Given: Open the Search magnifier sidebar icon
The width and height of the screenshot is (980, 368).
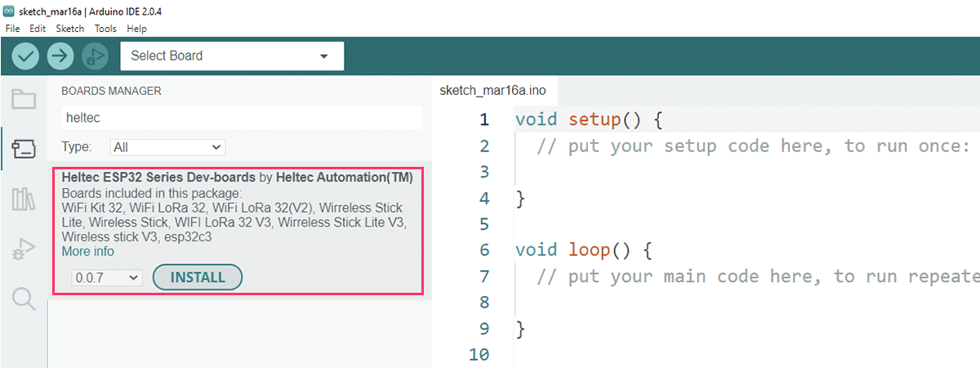Looking at the screenshot, I should tap(24, 298).
